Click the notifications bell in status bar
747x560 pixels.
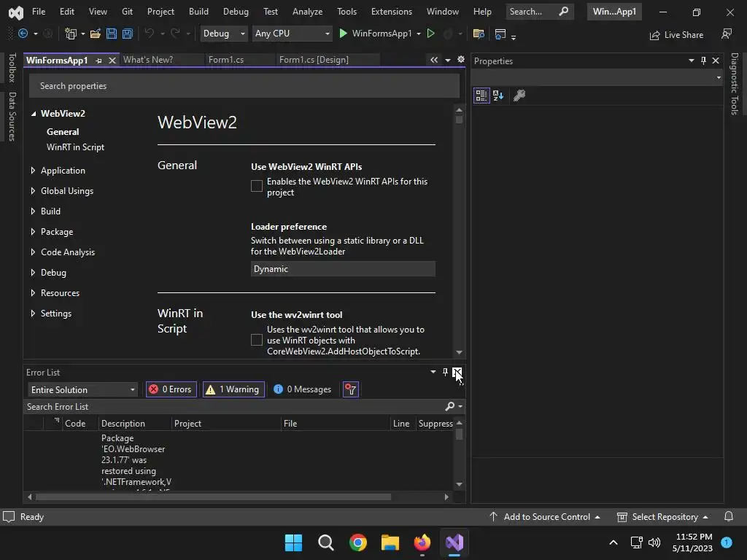(729, 517)
